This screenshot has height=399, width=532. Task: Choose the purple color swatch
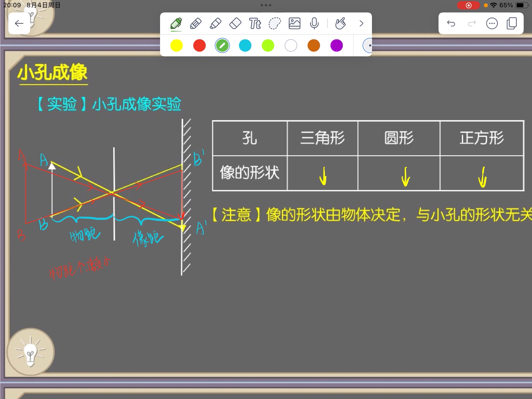pyautogui.click(x=337, y=45)
